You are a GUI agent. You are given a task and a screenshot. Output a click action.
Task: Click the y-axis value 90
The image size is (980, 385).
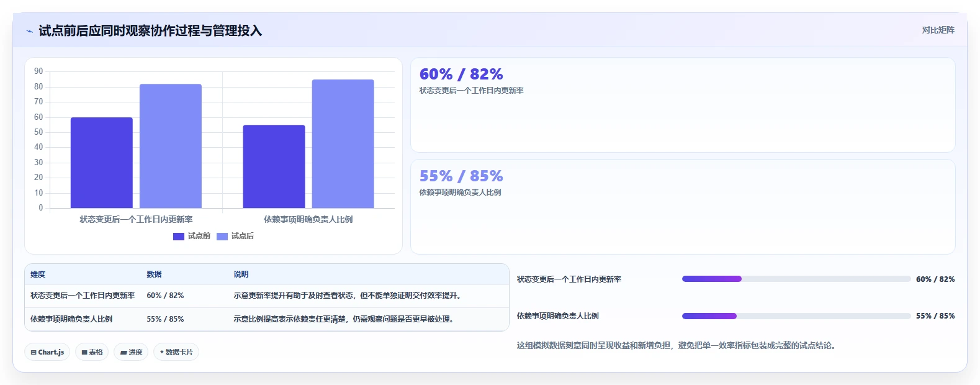[38, 71]
